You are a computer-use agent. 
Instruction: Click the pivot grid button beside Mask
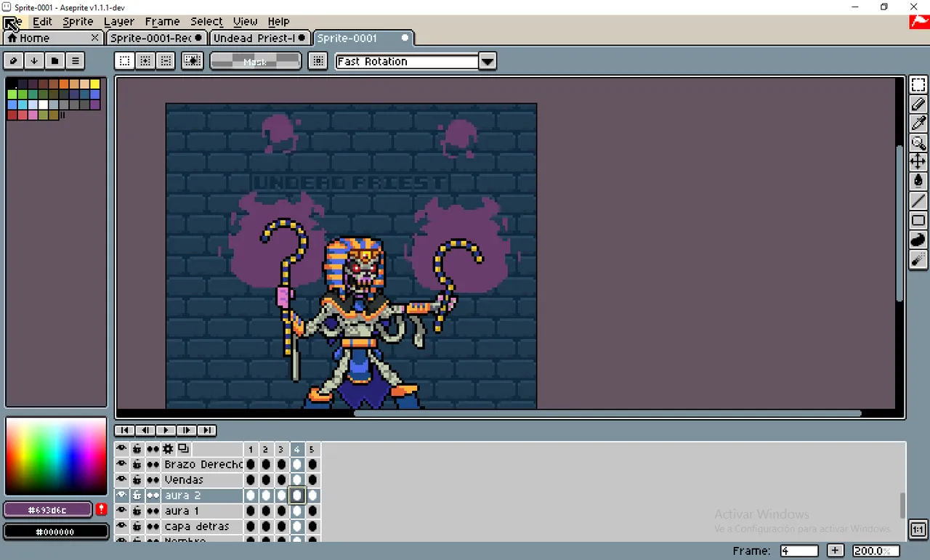coord(318,61)
